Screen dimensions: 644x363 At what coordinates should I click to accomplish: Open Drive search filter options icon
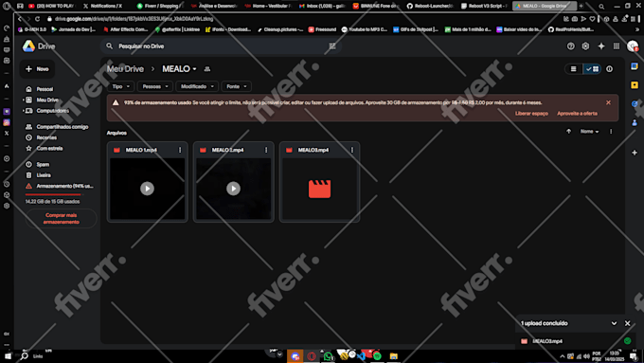point(331,46)
